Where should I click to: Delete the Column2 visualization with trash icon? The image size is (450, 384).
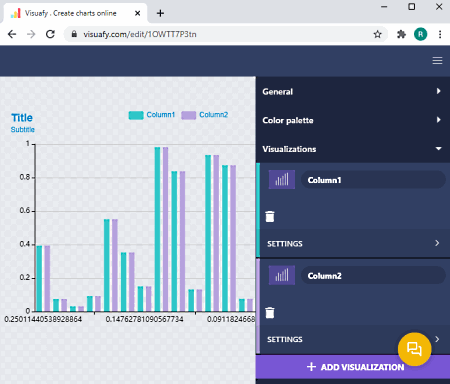270,312
